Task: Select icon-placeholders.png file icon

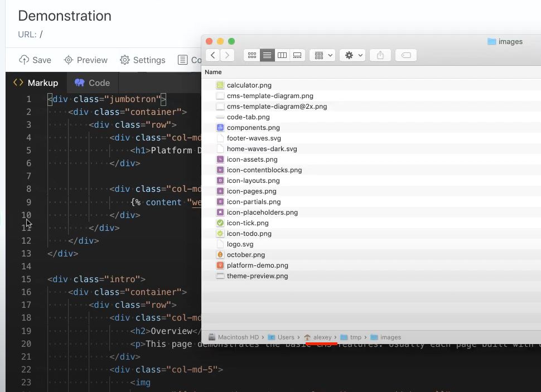Action: [x=220, y=212]
